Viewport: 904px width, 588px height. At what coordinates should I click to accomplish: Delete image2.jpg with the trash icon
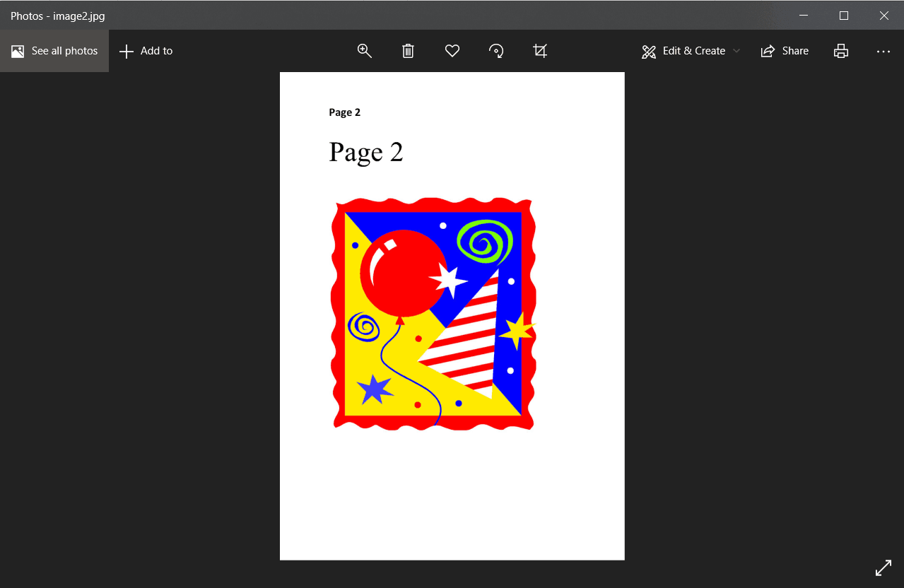[408, 50]
